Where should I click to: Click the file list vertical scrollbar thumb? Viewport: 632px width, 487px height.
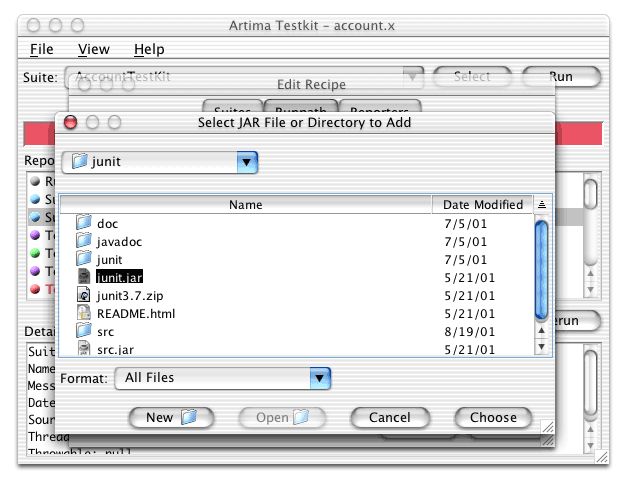pos(541,270)
